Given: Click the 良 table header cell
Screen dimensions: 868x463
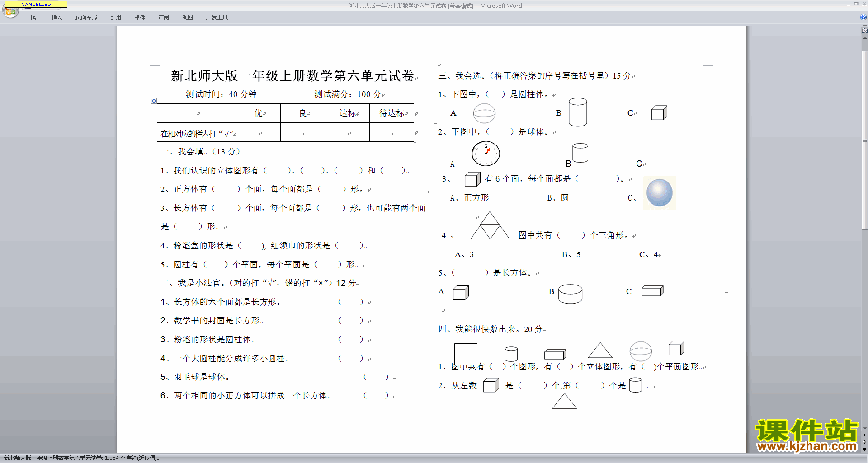Looking at the screenshot, I should pos(302,113).
